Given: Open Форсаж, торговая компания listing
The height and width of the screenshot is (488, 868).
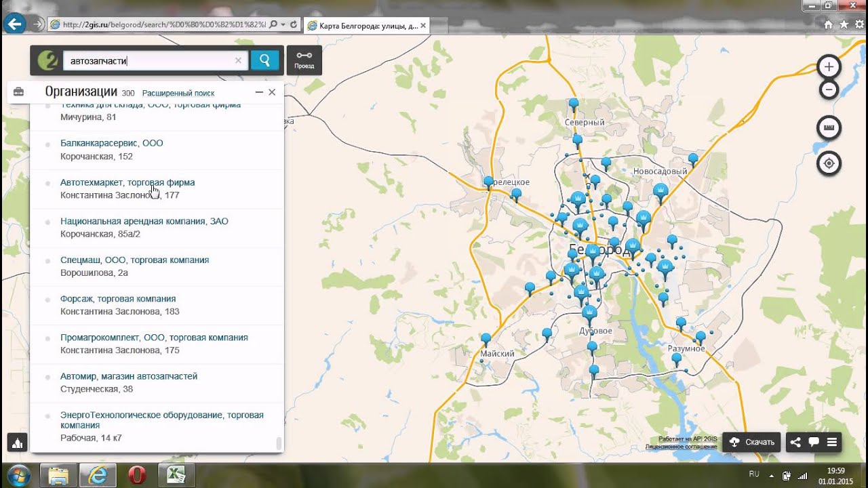Looking at the screenshot, I should pyautogui.click(x=118, y=298).
